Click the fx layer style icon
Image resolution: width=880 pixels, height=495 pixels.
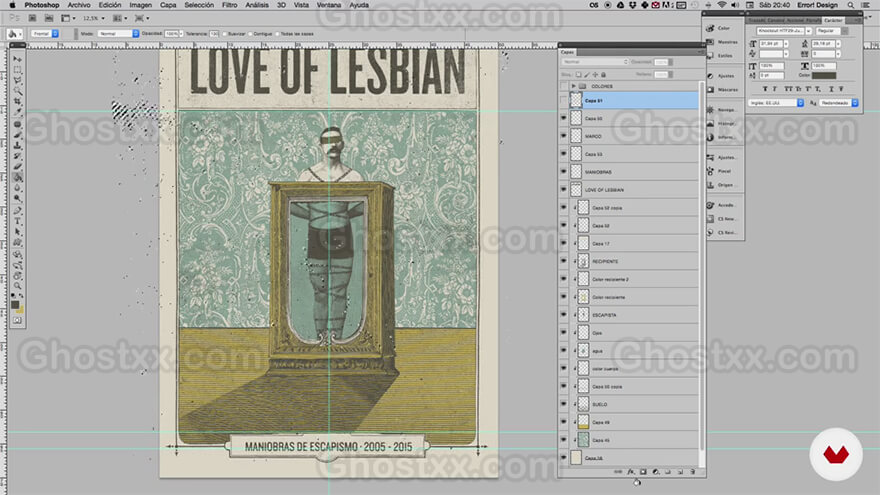click(631, 472)
